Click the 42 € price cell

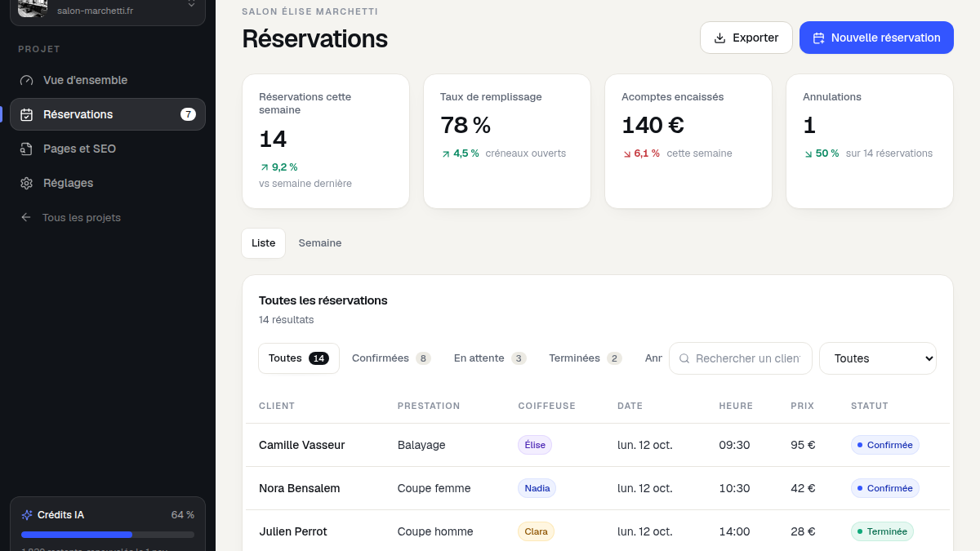[x=803, y=488]
